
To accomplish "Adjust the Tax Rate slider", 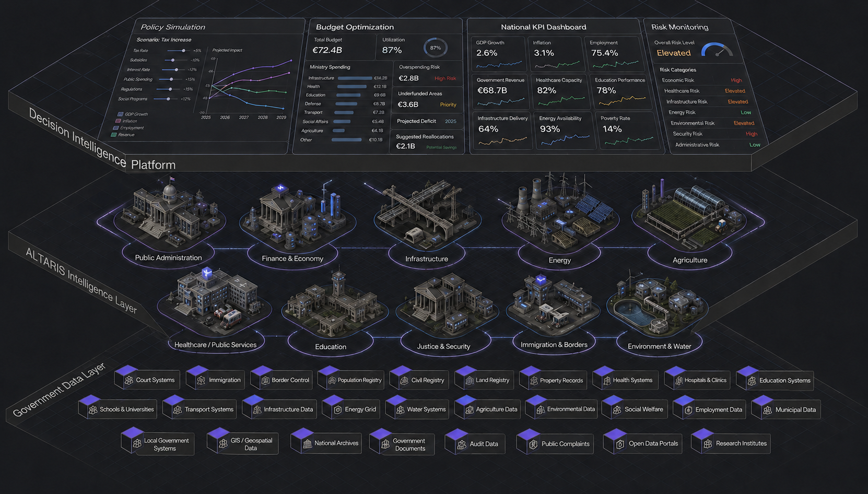I will (x=178, y=51).
